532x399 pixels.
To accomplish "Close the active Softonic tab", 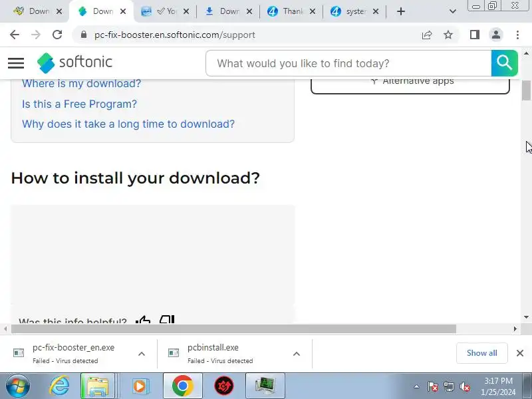I will coord(123,11).
